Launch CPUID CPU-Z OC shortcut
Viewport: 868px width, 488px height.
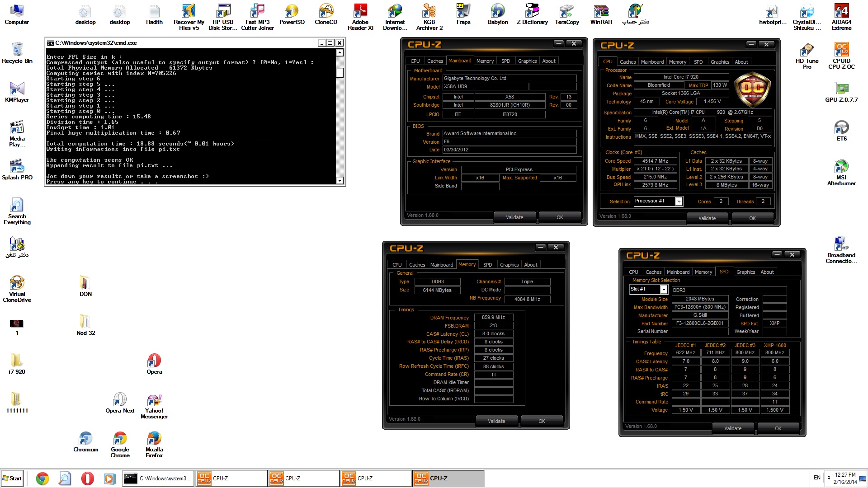(841, 56)
